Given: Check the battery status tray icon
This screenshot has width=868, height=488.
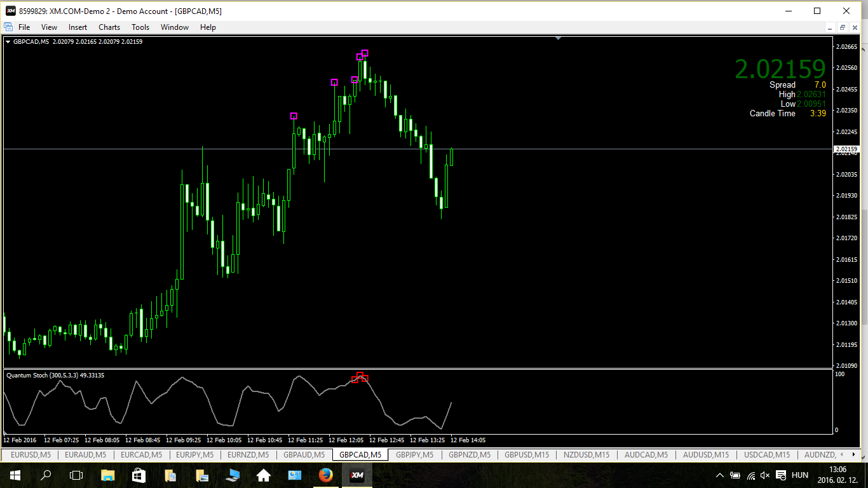Looking at the screenshot, I should (735, 475).
